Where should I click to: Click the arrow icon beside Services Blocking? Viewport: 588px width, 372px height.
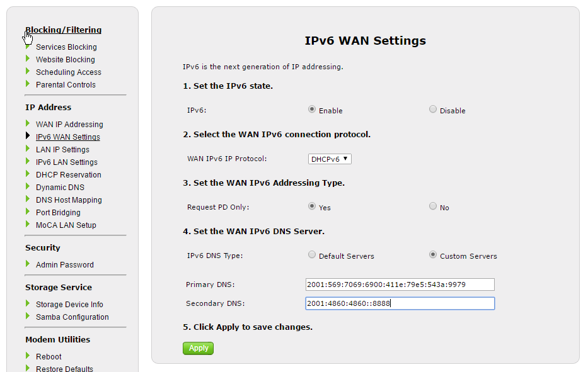click(x=28, y=46)
